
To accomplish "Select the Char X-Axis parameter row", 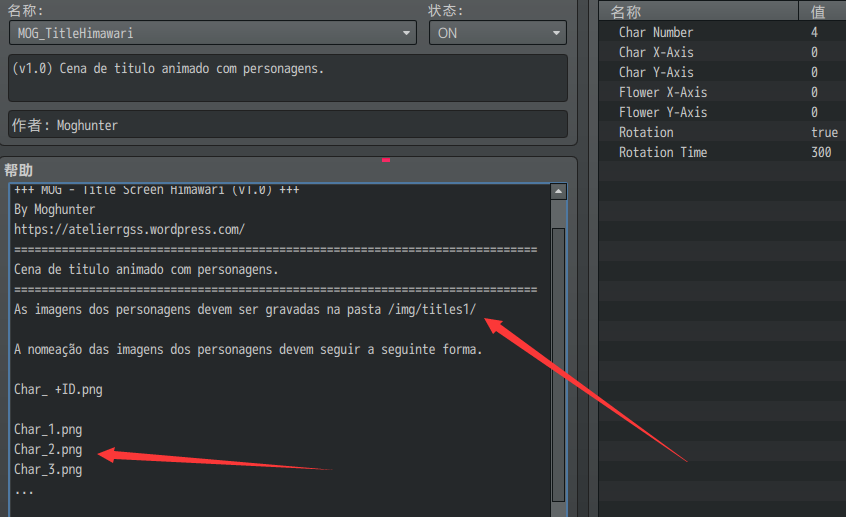I will pos(722,52).
